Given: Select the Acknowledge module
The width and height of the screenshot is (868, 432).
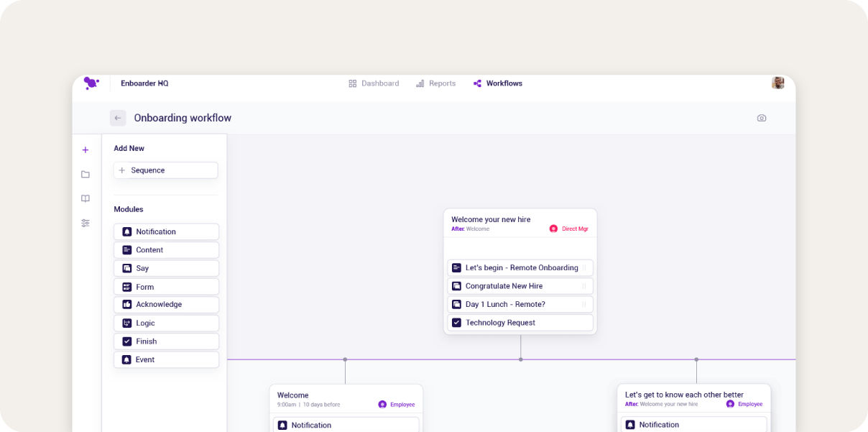Looking at the screenshot, I should (166, 305).
